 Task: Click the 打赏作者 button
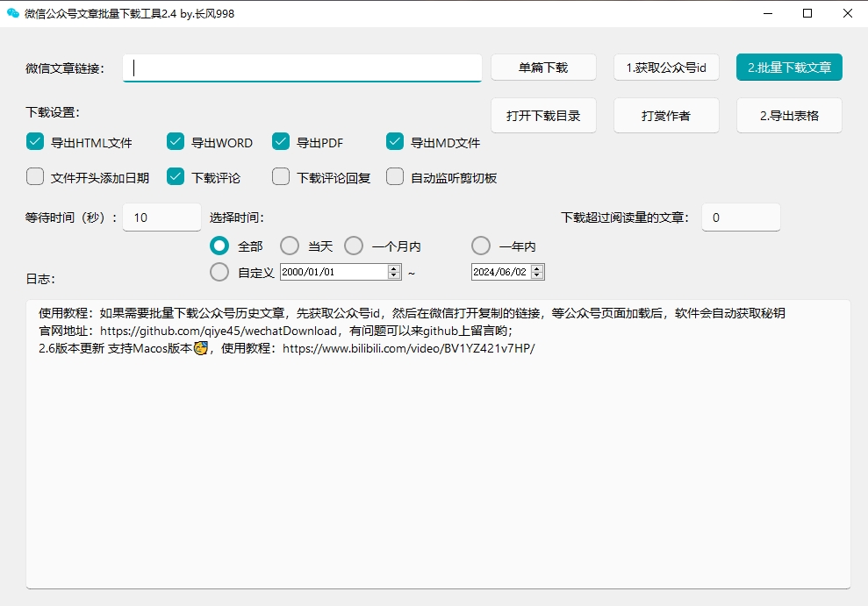pyautogui.click(x=666, y=115)
